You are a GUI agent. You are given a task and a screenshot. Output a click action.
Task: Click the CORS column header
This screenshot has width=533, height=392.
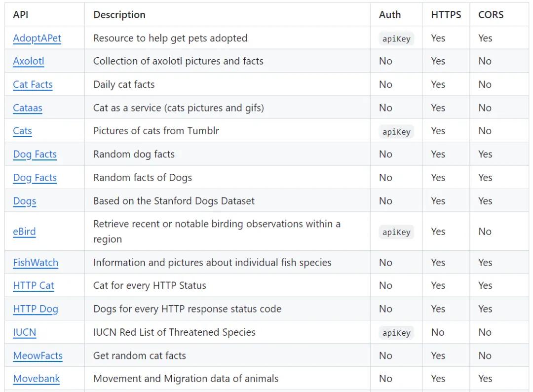tap(491, 15)
